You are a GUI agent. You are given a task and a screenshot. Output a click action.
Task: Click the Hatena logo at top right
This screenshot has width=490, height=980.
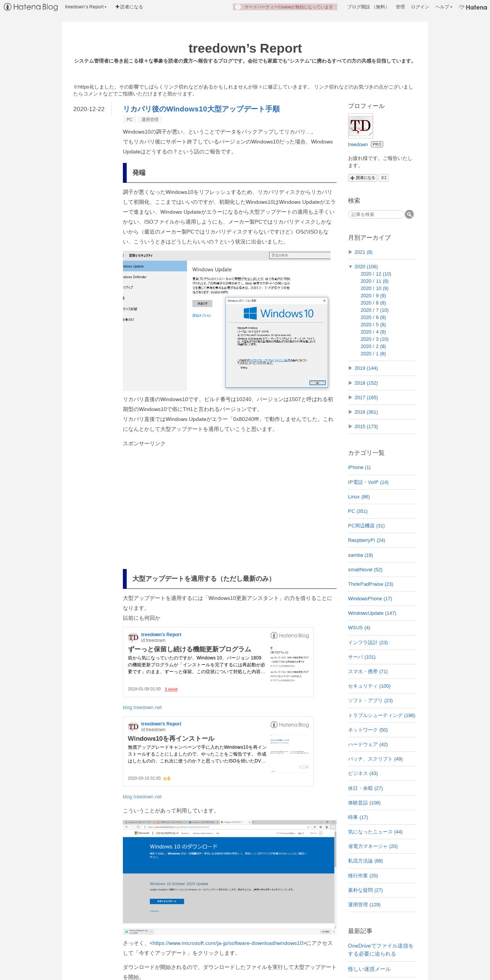(x=473, y=7)
